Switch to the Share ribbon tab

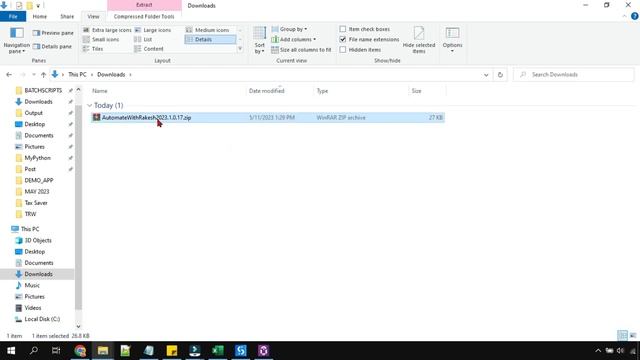click(67, 16)
